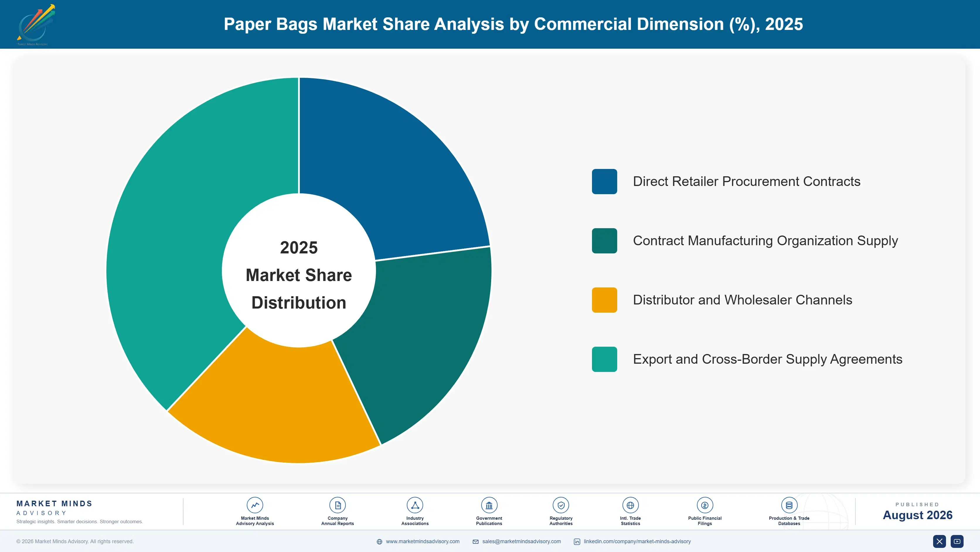Click the LinkedIn icon in footer
This screenshot has height=552, width=980.
point(577,541)
